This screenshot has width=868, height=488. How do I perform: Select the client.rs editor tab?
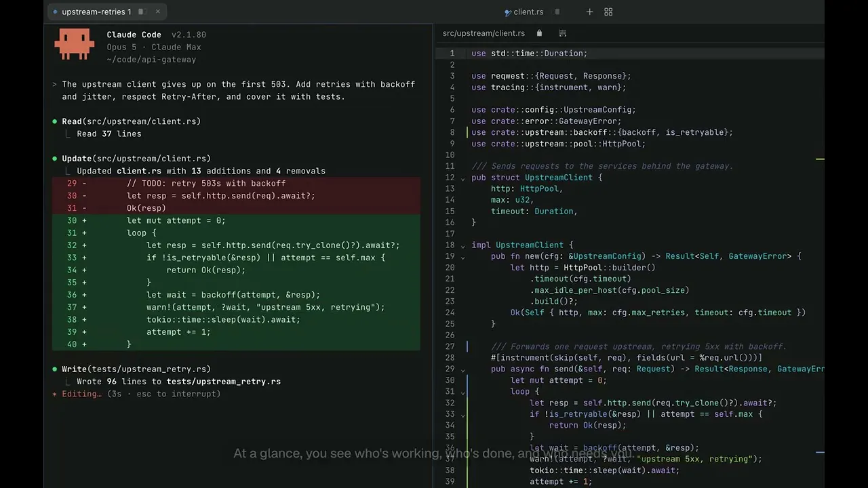[x=524, y=12]
